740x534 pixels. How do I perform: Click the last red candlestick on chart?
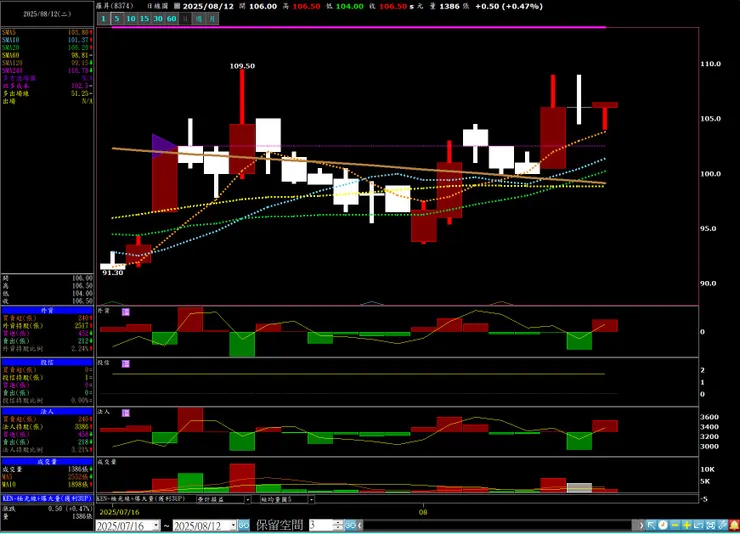(605, 116)
